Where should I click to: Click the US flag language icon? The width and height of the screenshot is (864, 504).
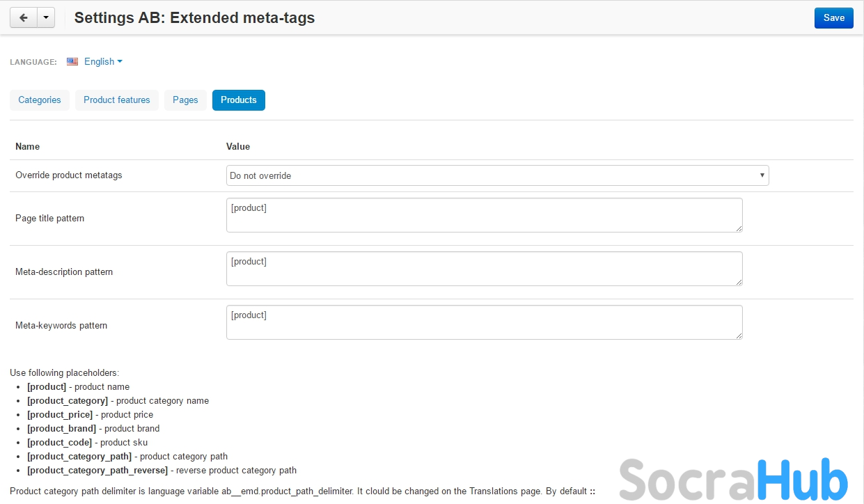pyautogui.click(x=72, y=61)
